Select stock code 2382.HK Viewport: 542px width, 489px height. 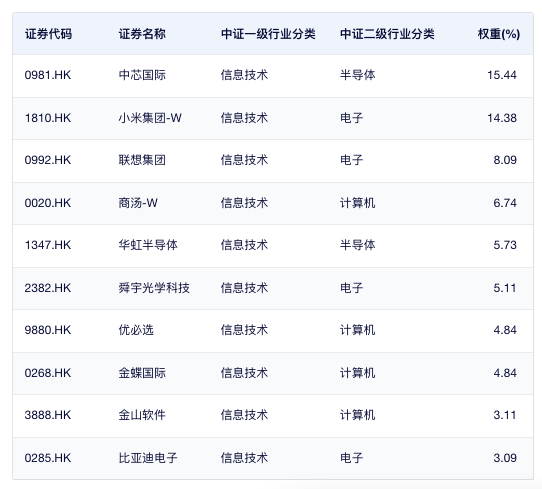pos(48,288)
